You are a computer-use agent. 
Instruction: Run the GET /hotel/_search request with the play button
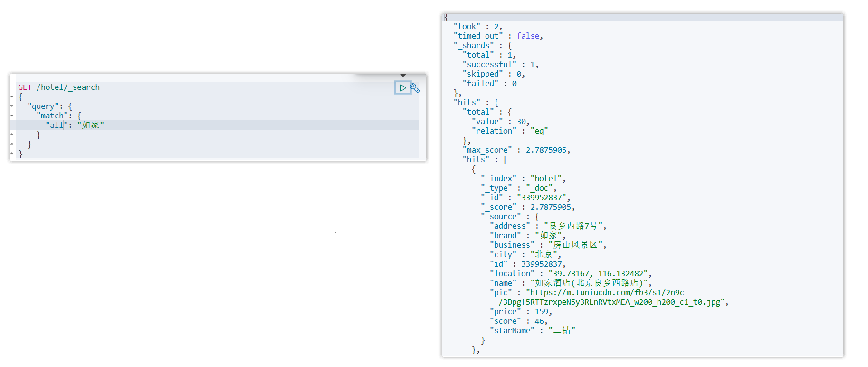point(402,87)
